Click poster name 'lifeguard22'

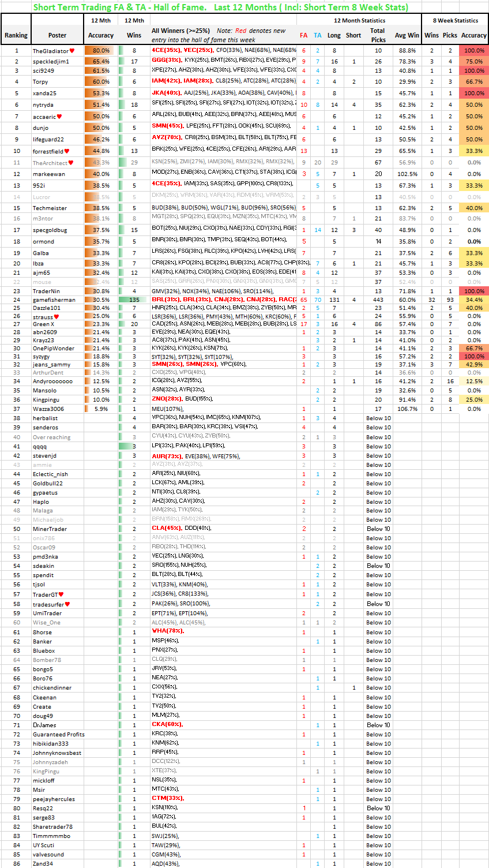point(48,140)
